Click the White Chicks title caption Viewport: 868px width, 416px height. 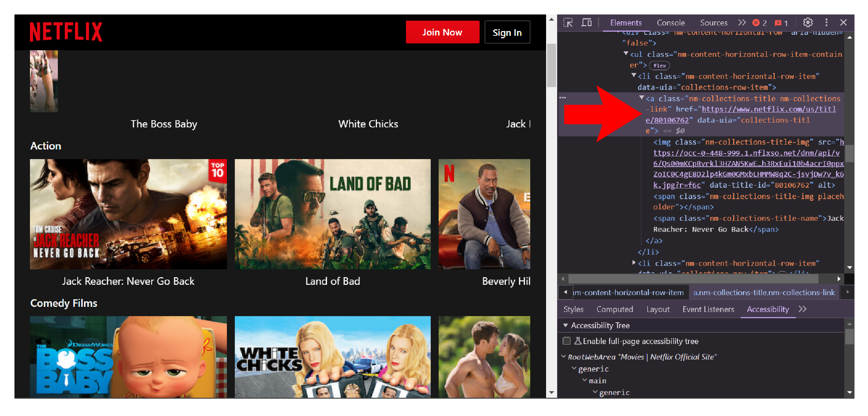[368, 124]
